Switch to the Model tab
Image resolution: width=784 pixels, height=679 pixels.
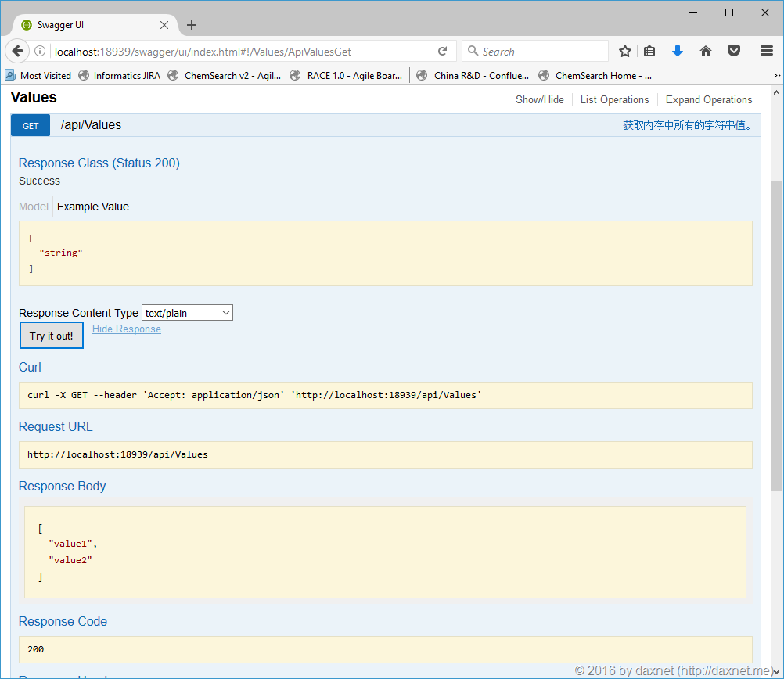34,207
